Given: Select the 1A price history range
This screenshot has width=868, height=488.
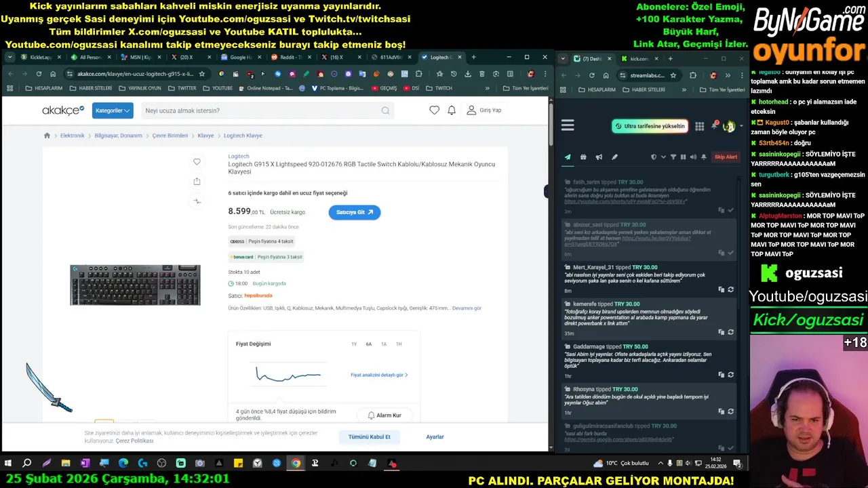Looking at the screenshot, I should (384, 344).
